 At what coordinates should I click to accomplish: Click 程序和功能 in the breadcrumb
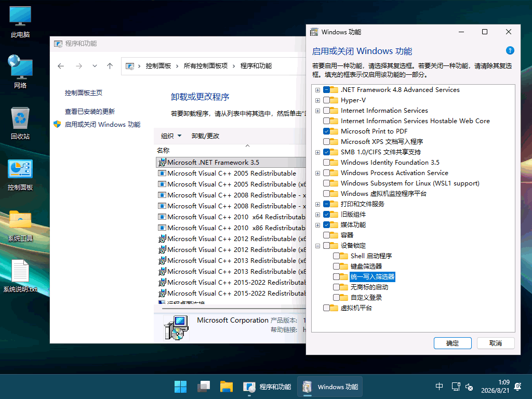coord(256,66)
